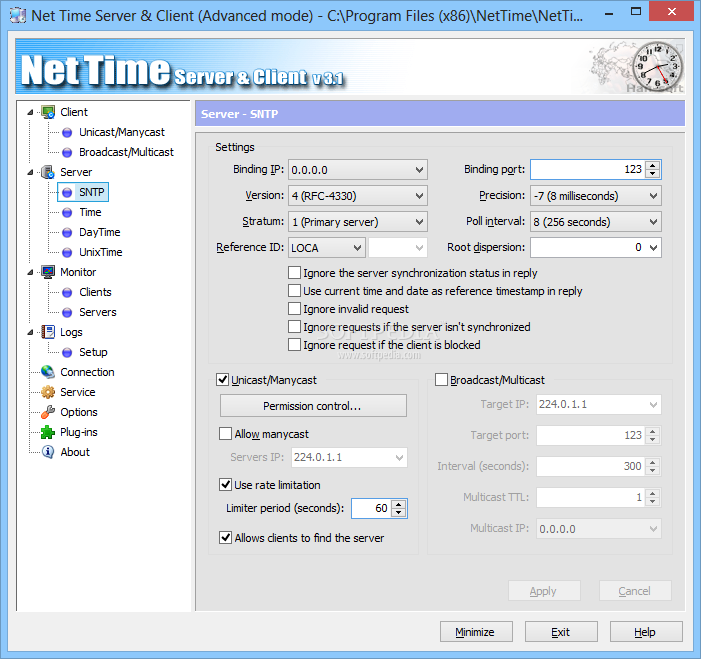
Task: Collapse the Client tree node
Action: tap(30, 112)
